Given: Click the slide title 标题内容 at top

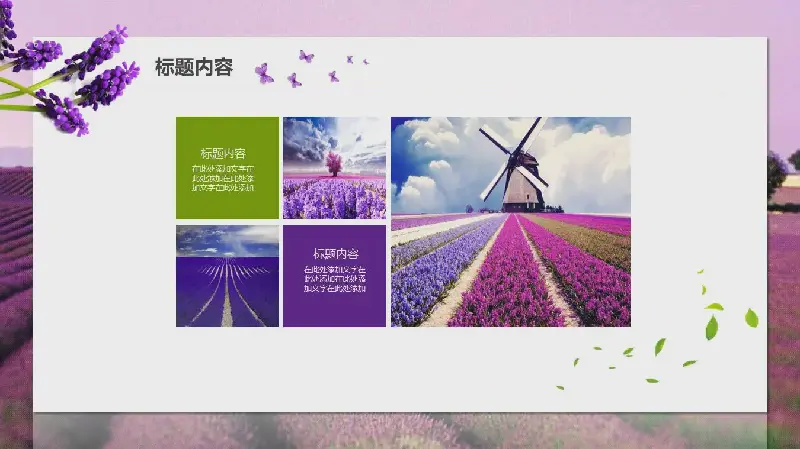Looking at the screenshot, I should [x=194, y=67].
